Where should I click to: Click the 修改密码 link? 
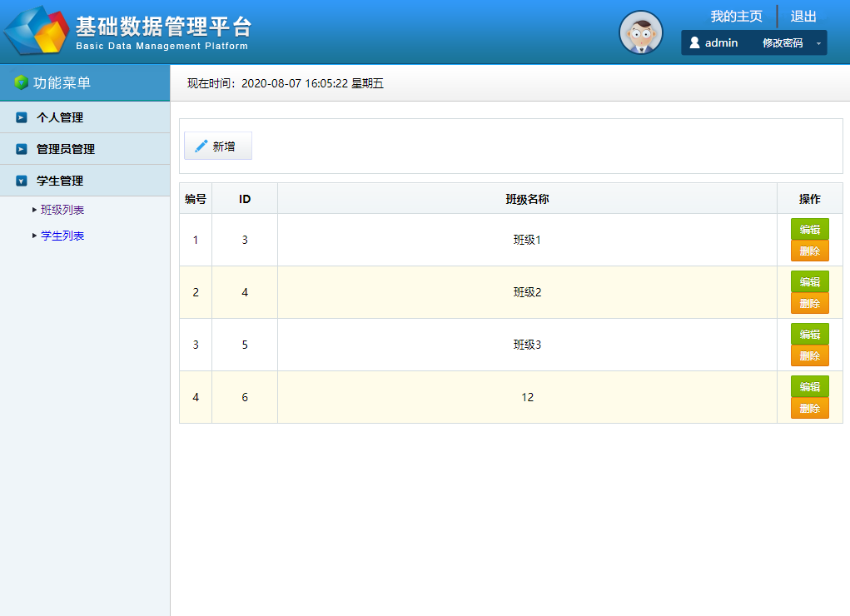coord(783,42)
